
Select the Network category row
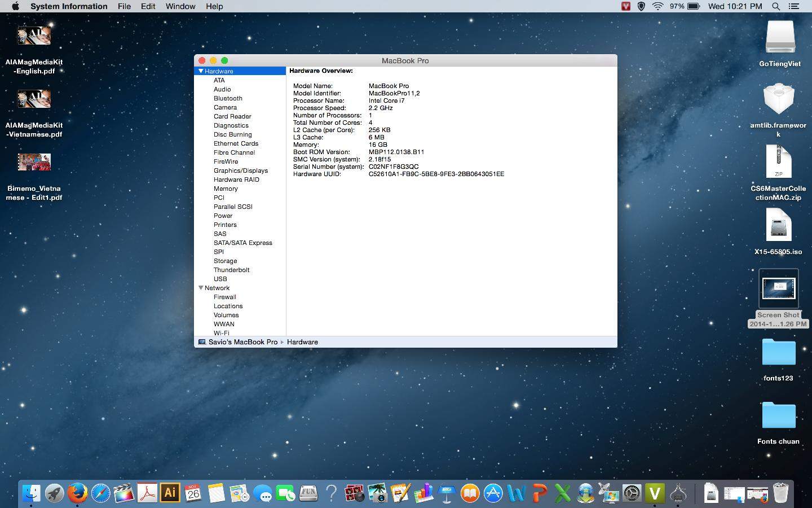(240, 288)
